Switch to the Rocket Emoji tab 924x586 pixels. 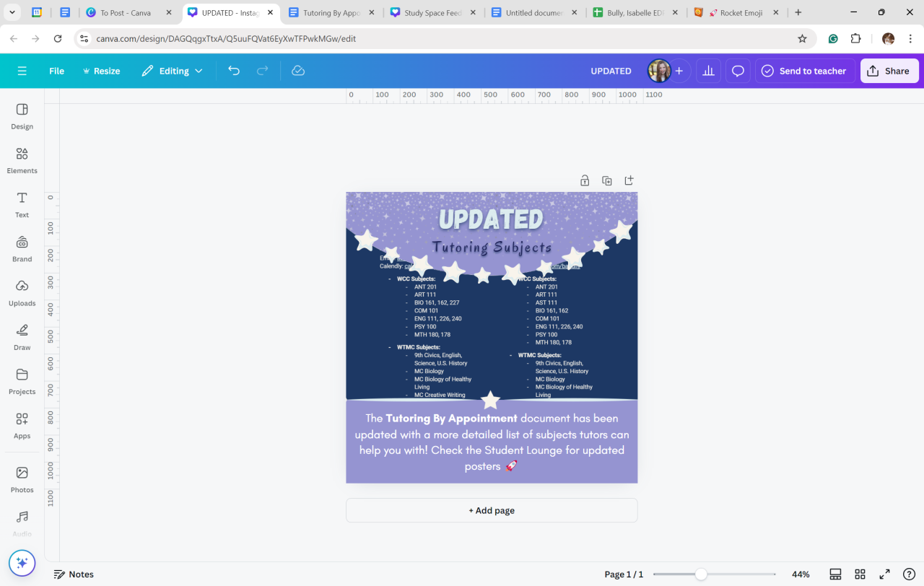(738, 13)
